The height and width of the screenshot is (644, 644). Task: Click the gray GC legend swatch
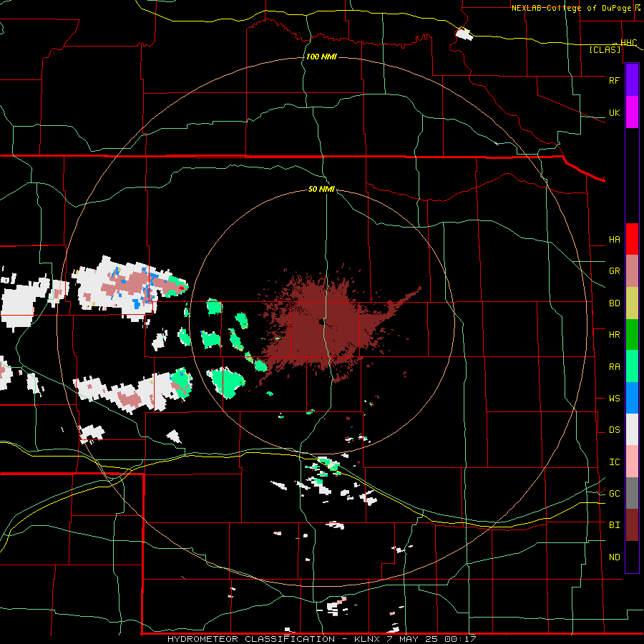632,493
